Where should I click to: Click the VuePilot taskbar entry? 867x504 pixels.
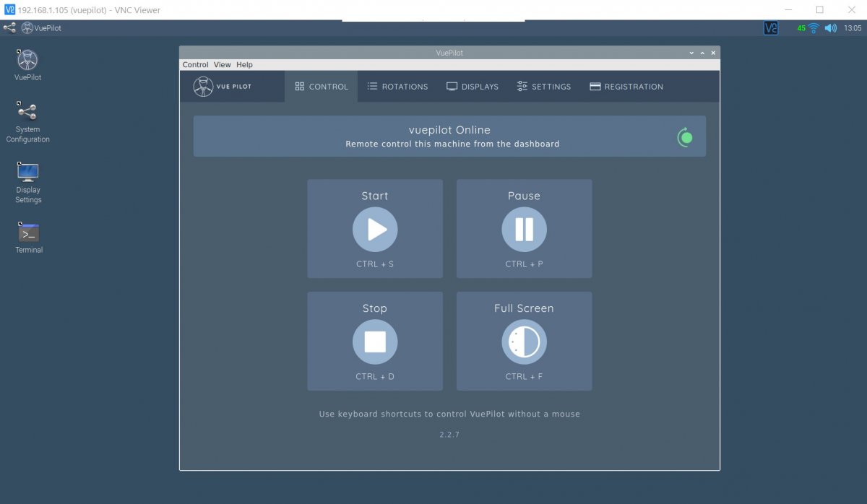point(41,28)
